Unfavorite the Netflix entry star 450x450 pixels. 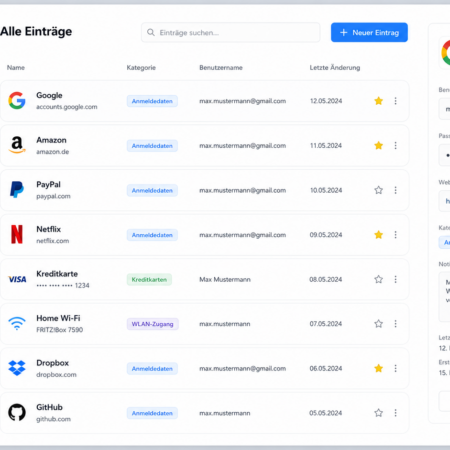tap(378, 235)
